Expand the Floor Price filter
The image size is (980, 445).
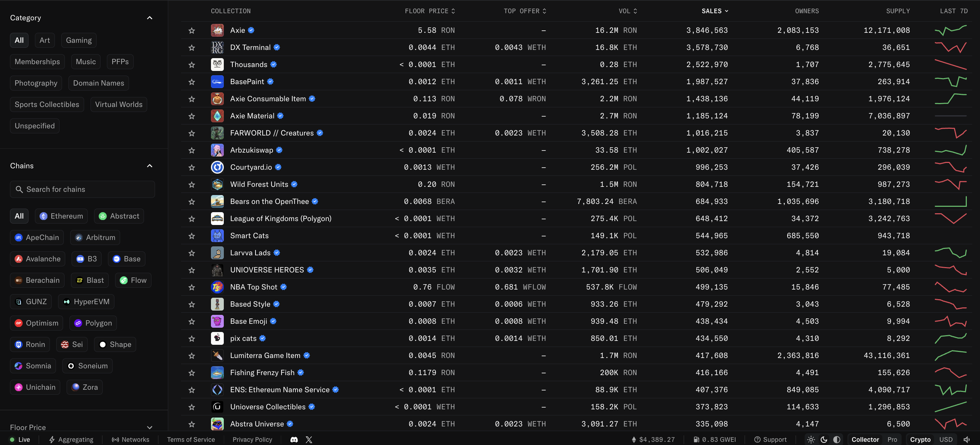pos(150,427)
